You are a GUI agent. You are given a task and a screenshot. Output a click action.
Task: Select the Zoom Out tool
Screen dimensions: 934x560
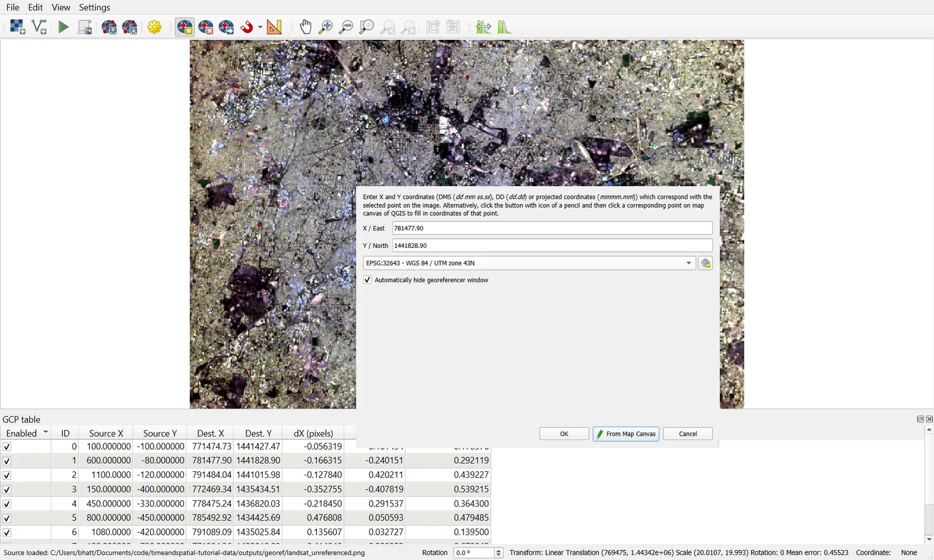[x=346, y=27]
